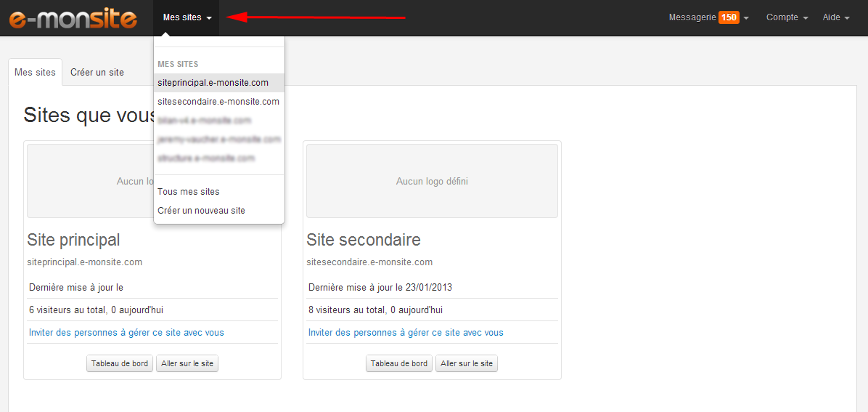Select siteprincipal.e-monsite.com in the menu
Screen dimensions: 868x412
pyautogui.click(x=219, y=83)
